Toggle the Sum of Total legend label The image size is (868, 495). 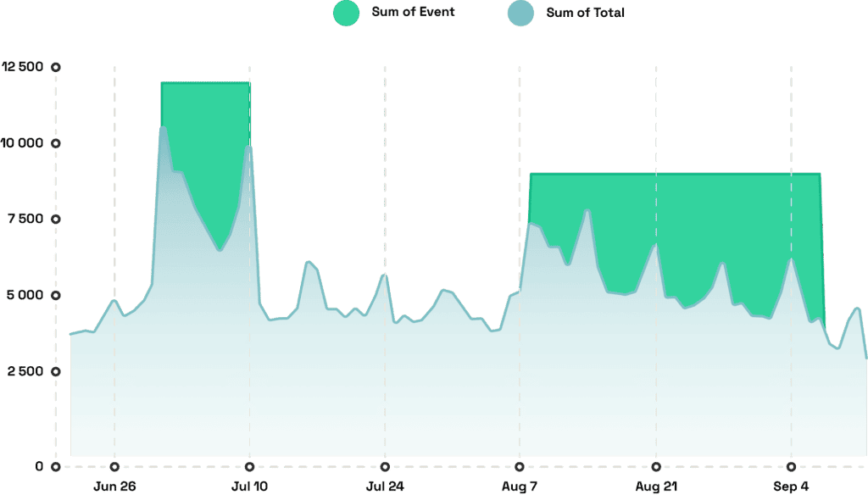pos(586,13)
